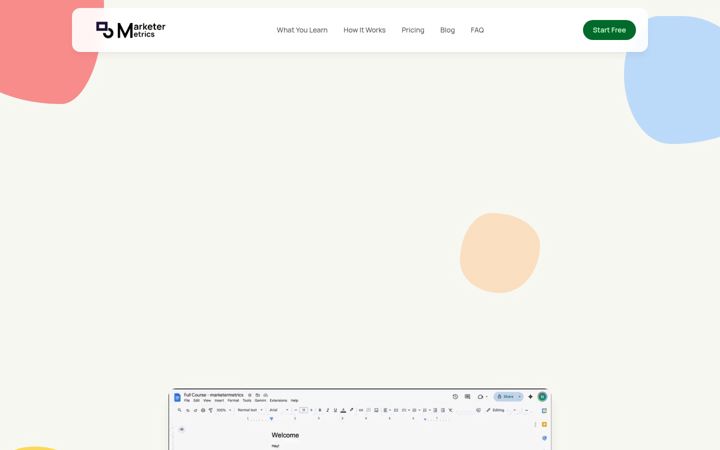This screenshot has height=450, width=720.
Task: Star the Full Course document
Action: coord(250,395)
